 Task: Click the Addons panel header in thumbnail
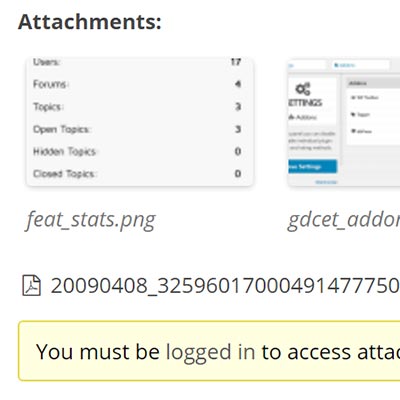[x=373, y=83]
